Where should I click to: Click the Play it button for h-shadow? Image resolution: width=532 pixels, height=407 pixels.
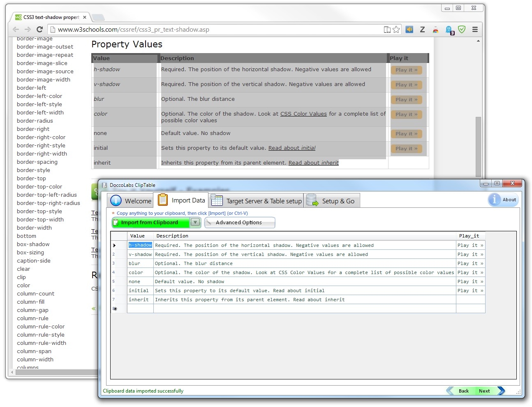(x=406, y=70)
